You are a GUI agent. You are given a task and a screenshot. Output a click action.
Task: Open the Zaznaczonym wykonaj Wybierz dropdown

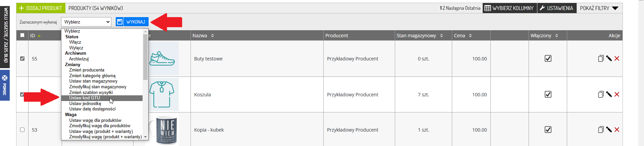(86, 22)
